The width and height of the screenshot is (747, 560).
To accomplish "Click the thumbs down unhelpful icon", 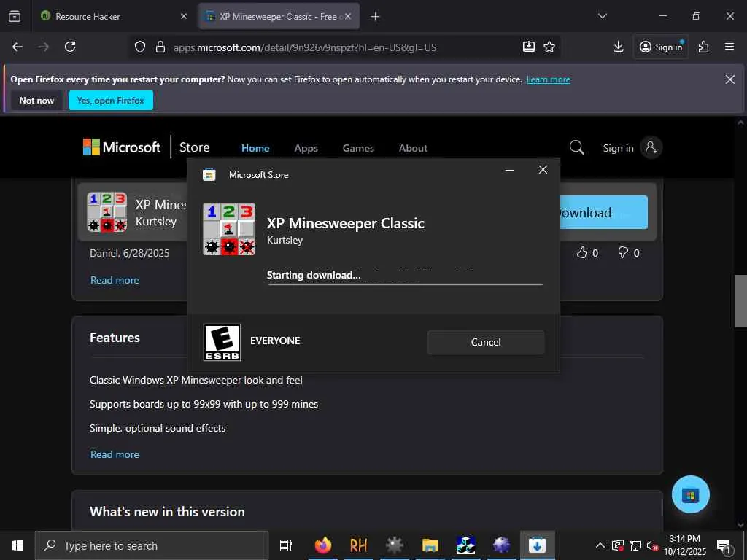I will 623,252.
